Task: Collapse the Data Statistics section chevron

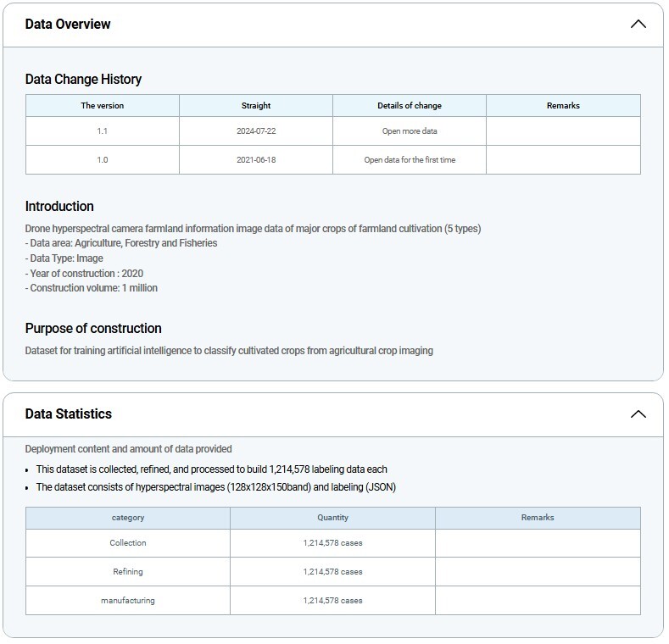Action: [x=638, y=414]
